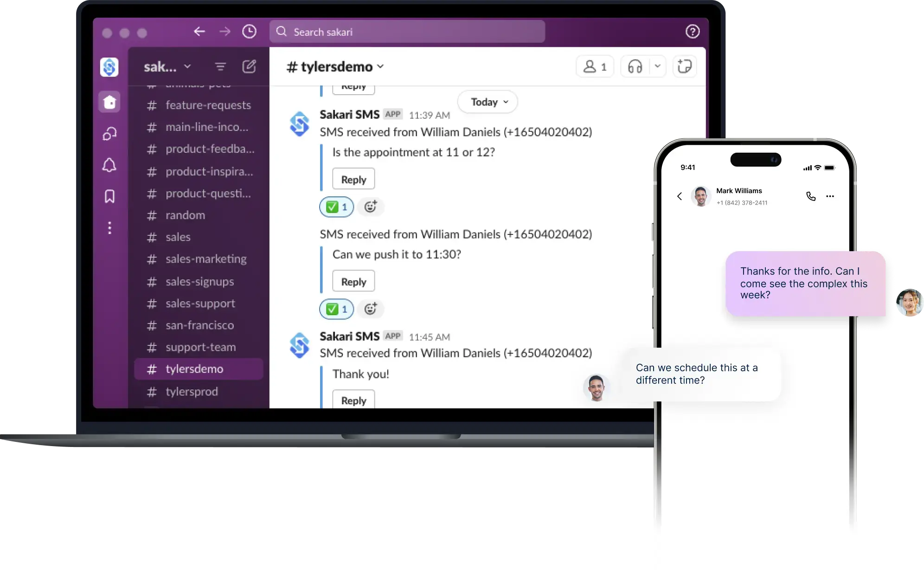The height and width of the screenshot is (570, 924).
Task: Expand the Today date filter dropdown
Action: pos(488,101)
